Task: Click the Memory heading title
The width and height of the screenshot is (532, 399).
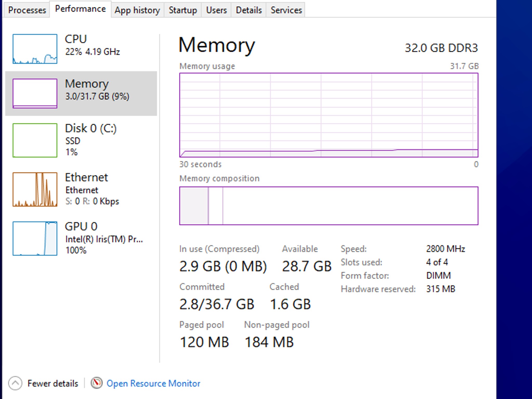Action: pyautogui.click(x=217, y=45)
